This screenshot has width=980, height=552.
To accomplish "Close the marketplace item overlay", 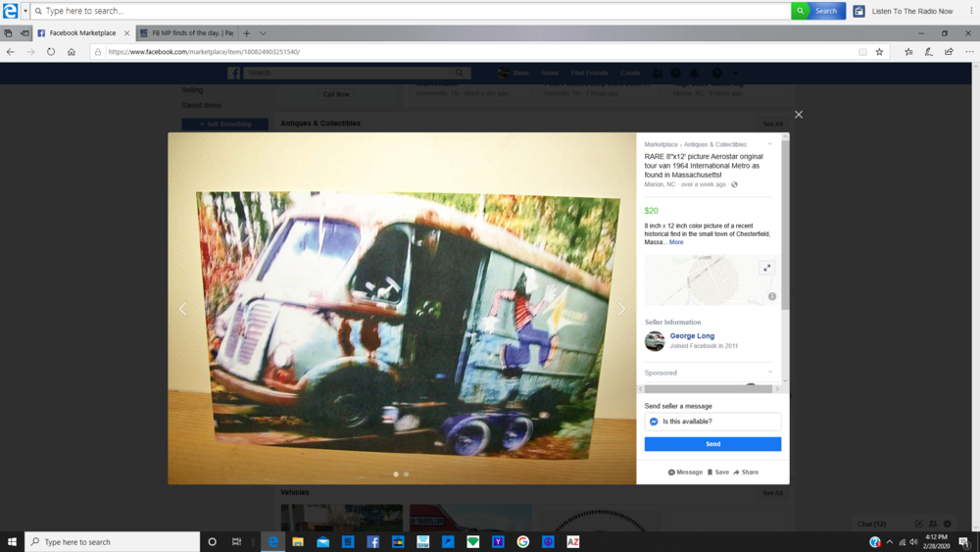I will pos(798,115).
